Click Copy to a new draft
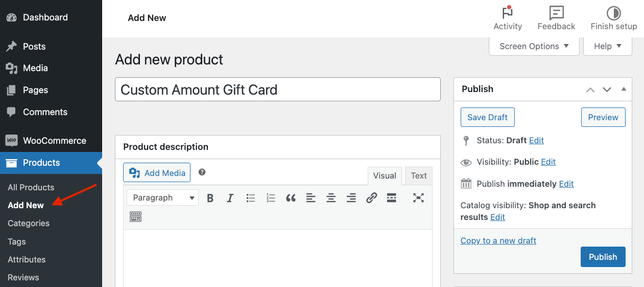Image resolution: width=644 pixels, height=287 pixels. pyautogui.click(x=498, y=240)
